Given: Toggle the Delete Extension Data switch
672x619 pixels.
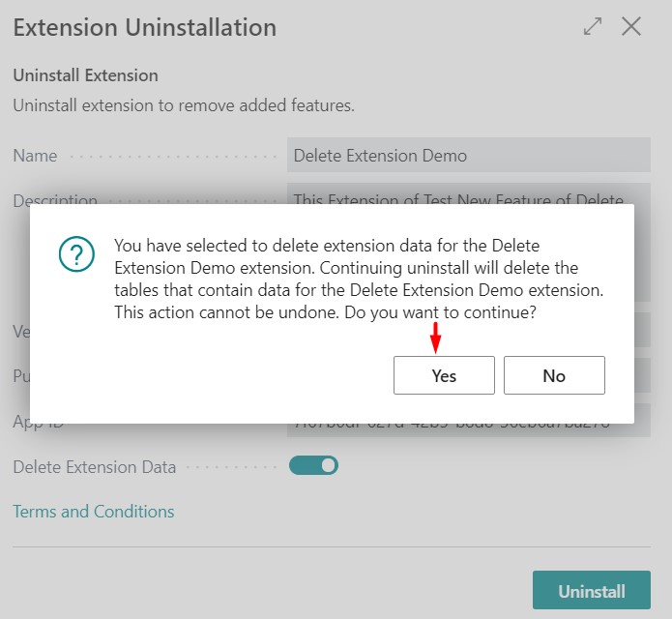Looking at the screenshot, I should (x=313, y=465).
